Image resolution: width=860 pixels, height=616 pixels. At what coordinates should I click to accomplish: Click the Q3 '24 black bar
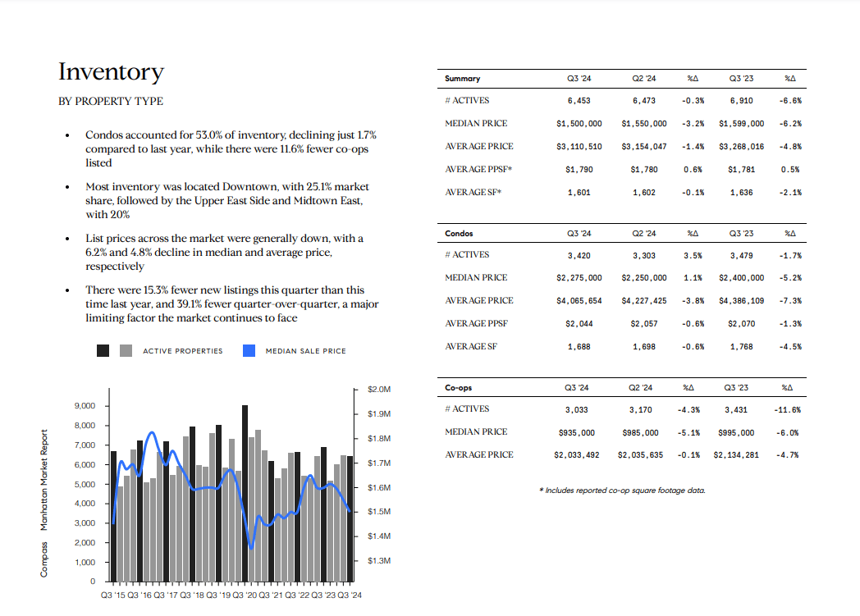point(350,518)
